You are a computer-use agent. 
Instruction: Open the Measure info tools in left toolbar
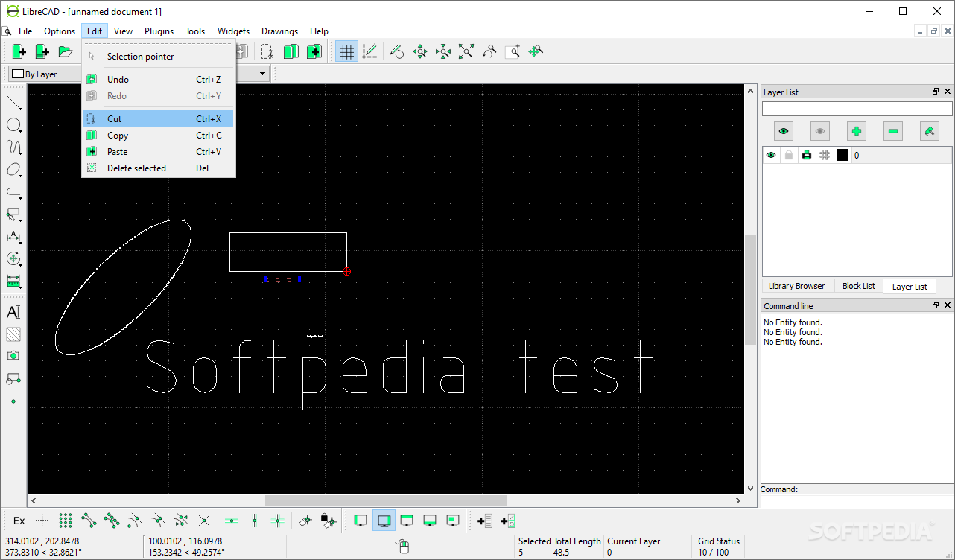13,281
